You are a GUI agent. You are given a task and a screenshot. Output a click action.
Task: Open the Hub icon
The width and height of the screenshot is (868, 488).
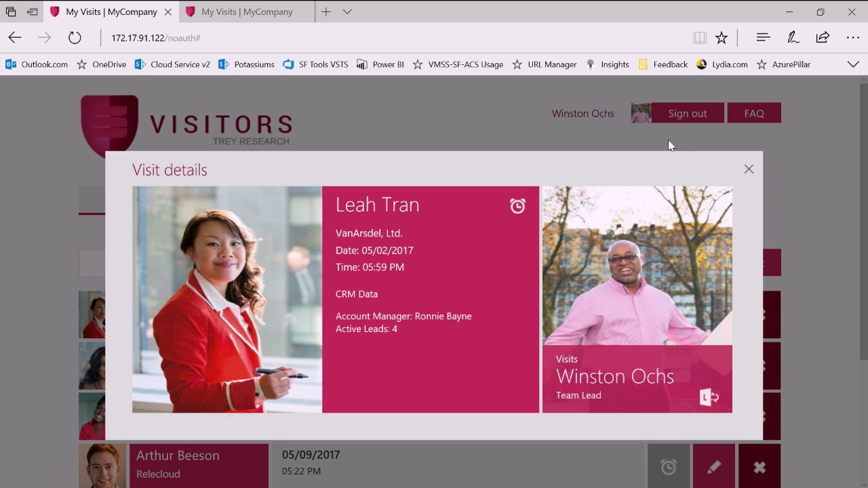pyautogui.click(x=763, y=38)
